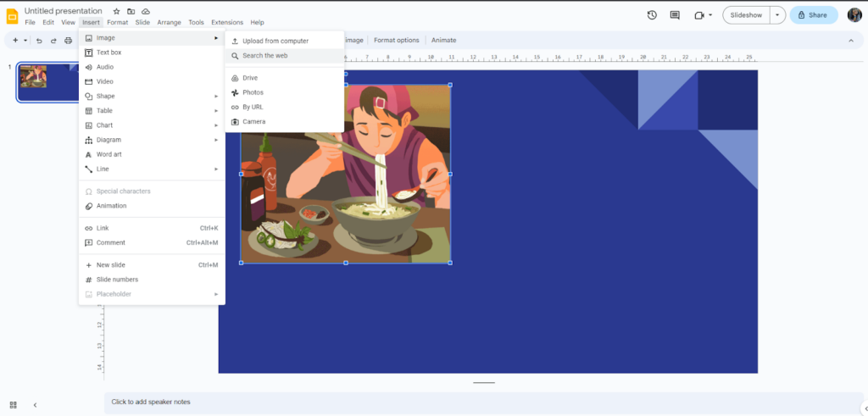Click the undo arrow in toolbar
The height and width of the screenshot is (416, 868).
(x=39, y=40)
